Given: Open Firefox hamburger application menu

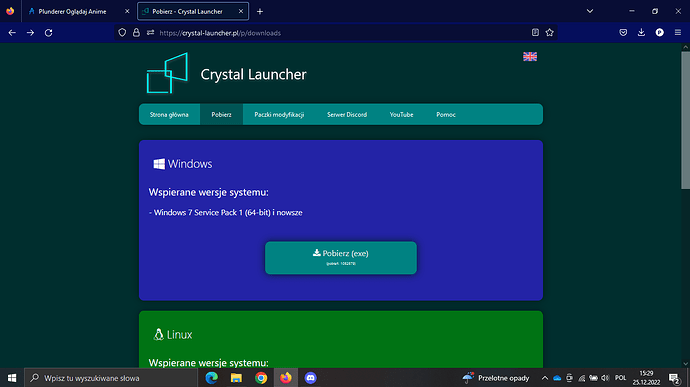Looking at the screenshot, I should click(678, 32).
